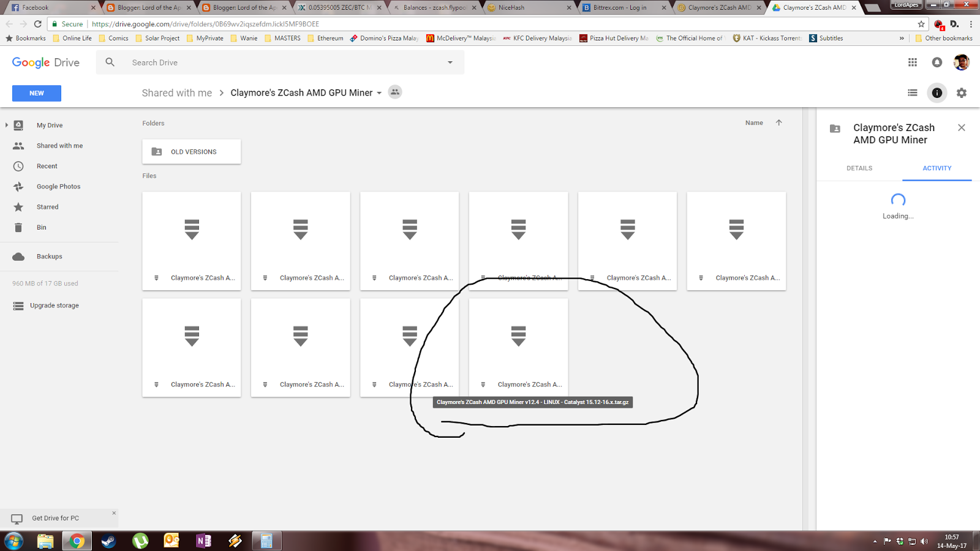
Task: Click Windows Start button
Action: pyautogui.click(x=13, y=541)
